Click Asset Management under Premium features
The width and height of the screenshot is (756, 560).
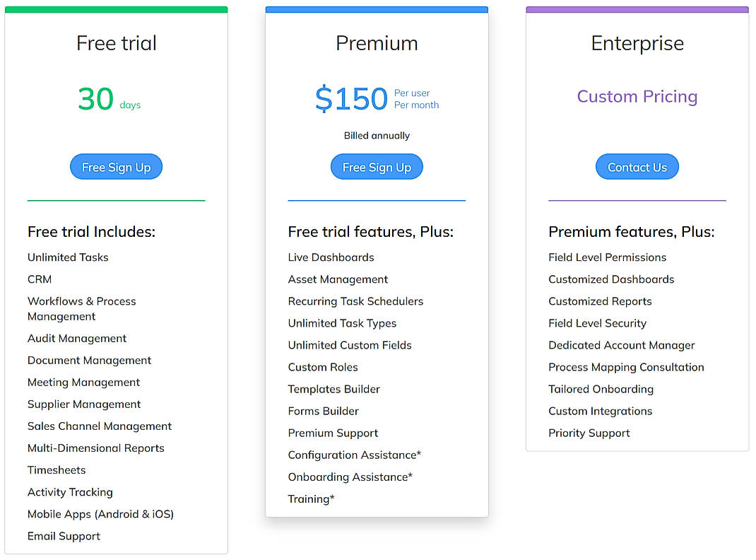pyautogui.click(x=337, y=279)
